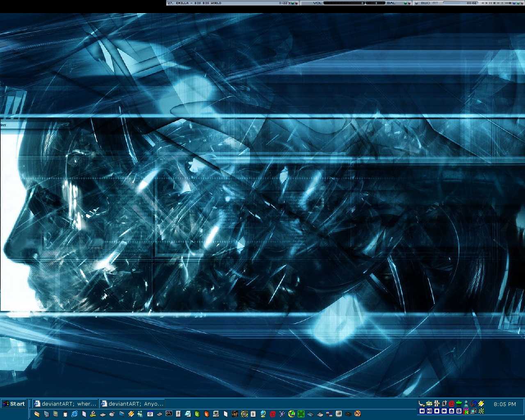
Task: Click track title 'EMILLA - BIG BIG WORLD'
Action: point(199,3)
